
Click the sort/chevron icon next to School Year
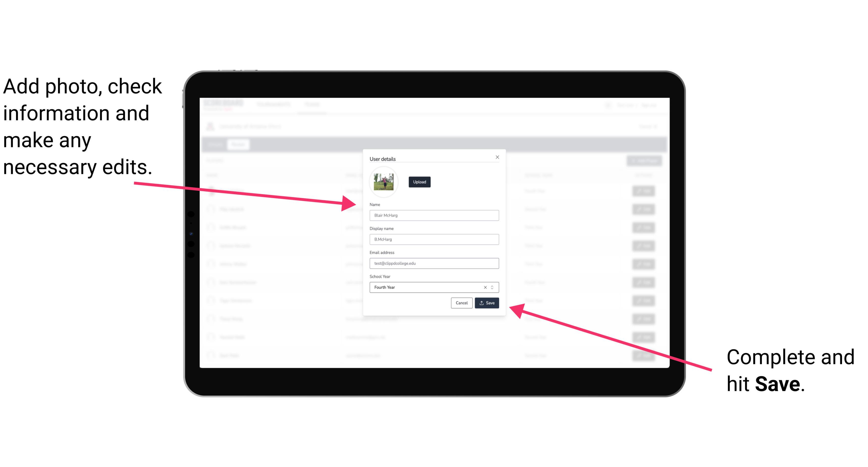click(493, 287)
